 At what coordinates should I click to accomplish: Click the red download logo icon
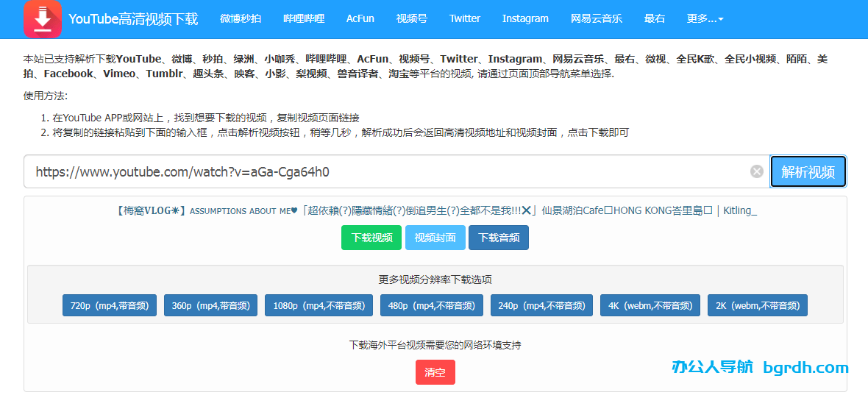42,18
